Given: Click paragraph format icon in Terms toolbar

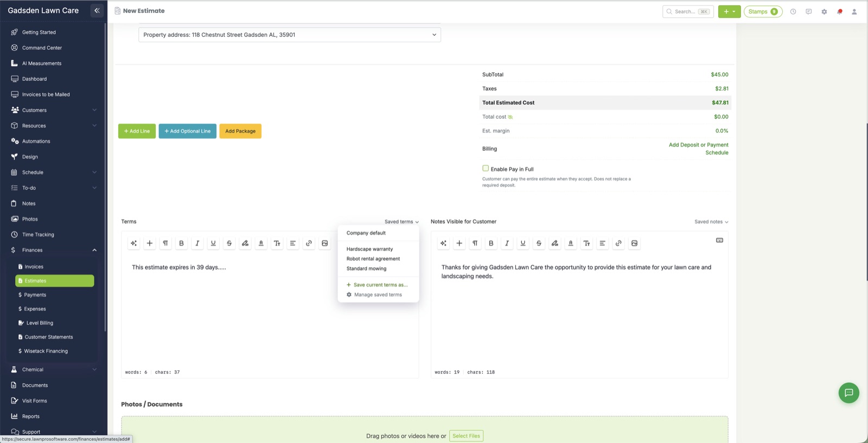Looking at the screenshot, I should pyautogui.click(x=165, y=243).
